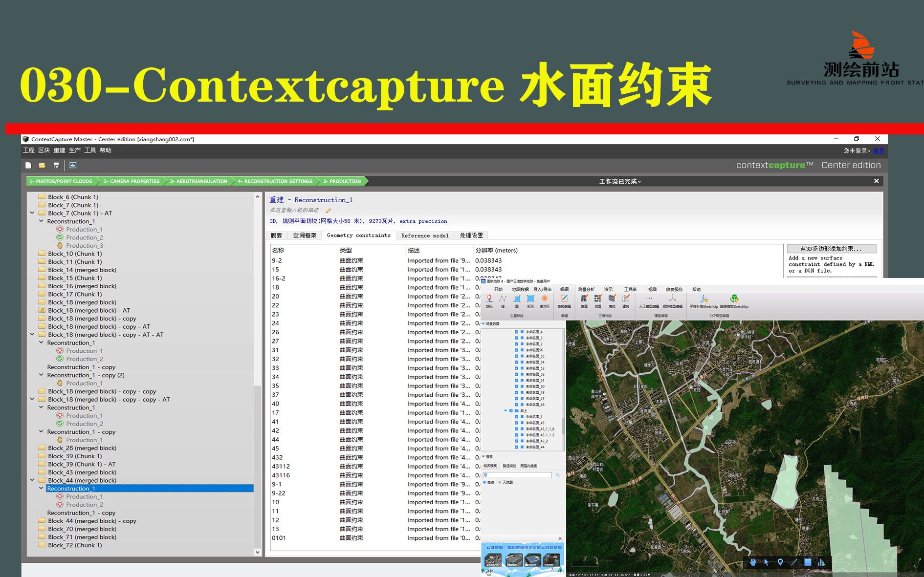Select the 地标 placemark tool
The height and width of the screenshot is (577, 924).
tap(489, 298)
